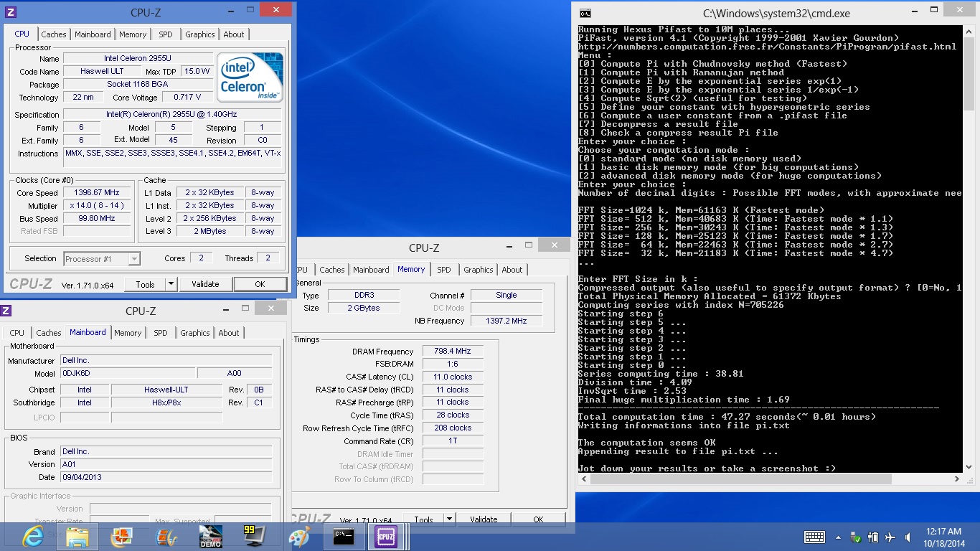Screen dimensions: 980x551
Task: Click the CPU-Z title icon of the Mainboard window
Action: click(x=6, y=311)
